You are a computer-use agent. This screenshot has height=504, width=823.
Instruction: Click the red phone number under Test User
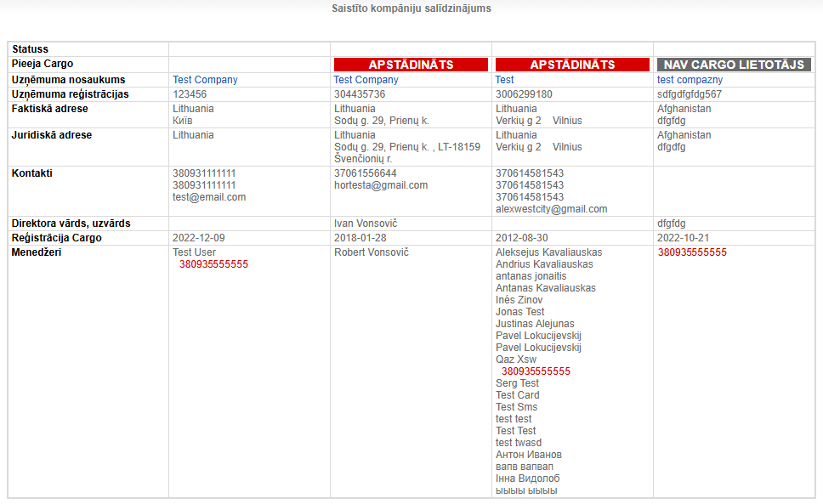(x=213, y=264)
